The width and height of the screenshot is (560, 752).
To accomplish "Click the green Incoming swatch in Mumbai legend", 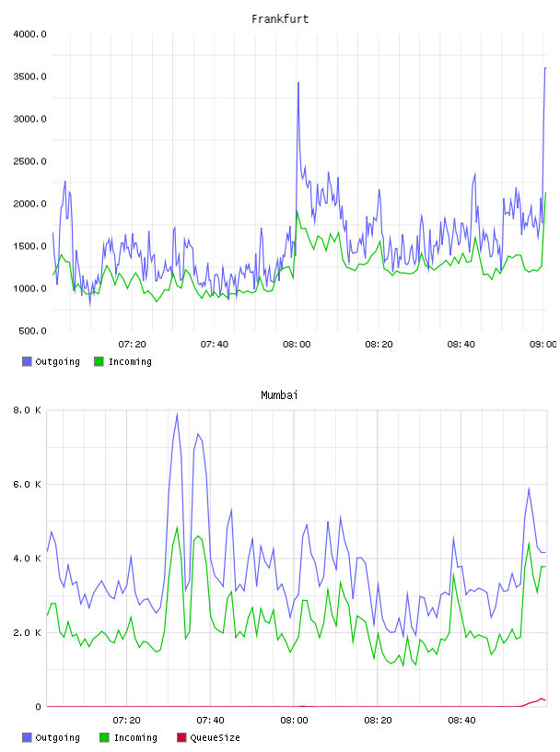I will [104, 737].
